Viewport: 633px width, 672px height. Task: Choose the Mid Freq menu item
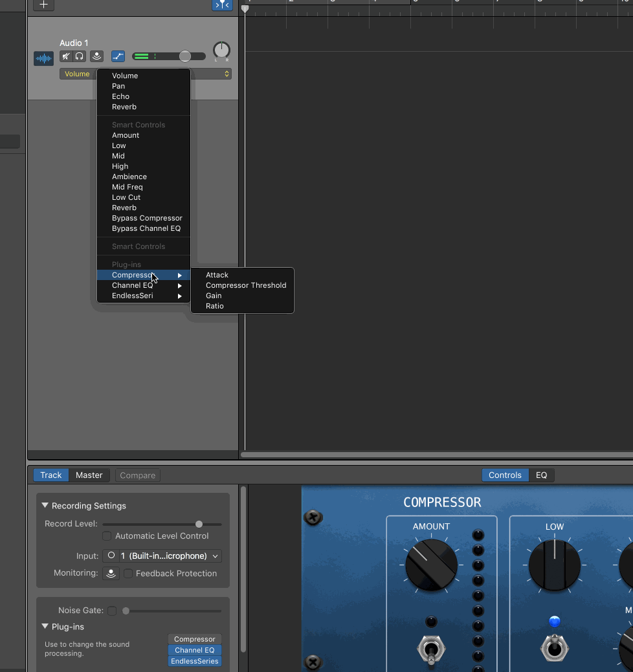point(144,187)
